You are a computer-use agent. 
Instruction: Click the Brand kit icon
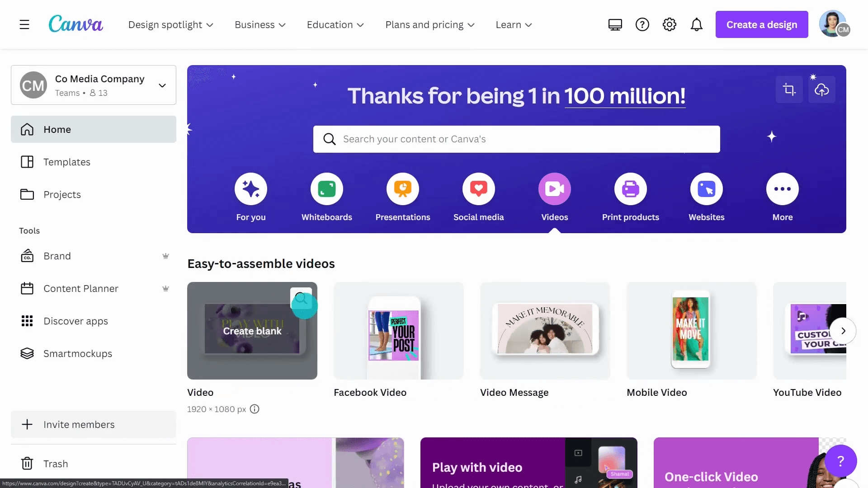point(27,256)
